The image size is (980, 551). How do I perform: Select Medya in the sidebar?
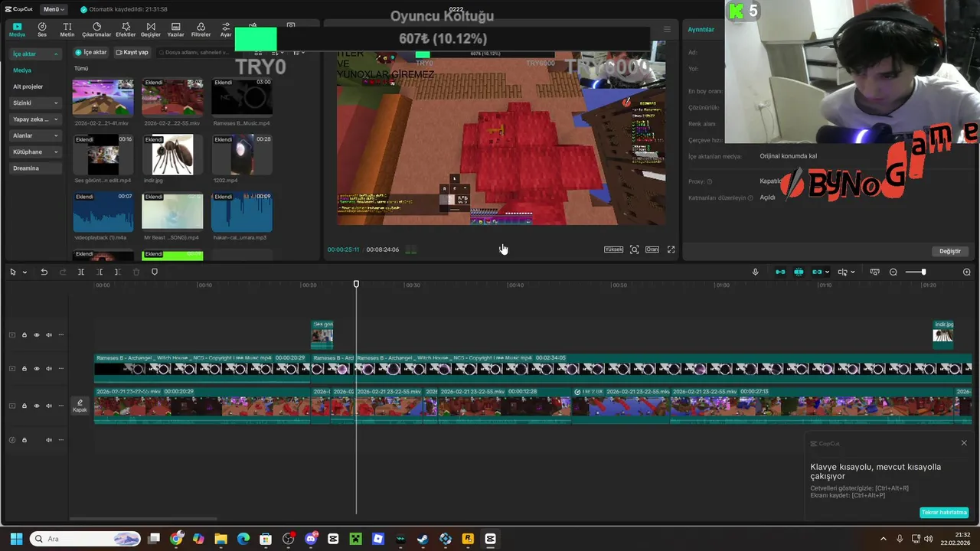point(22,70)
